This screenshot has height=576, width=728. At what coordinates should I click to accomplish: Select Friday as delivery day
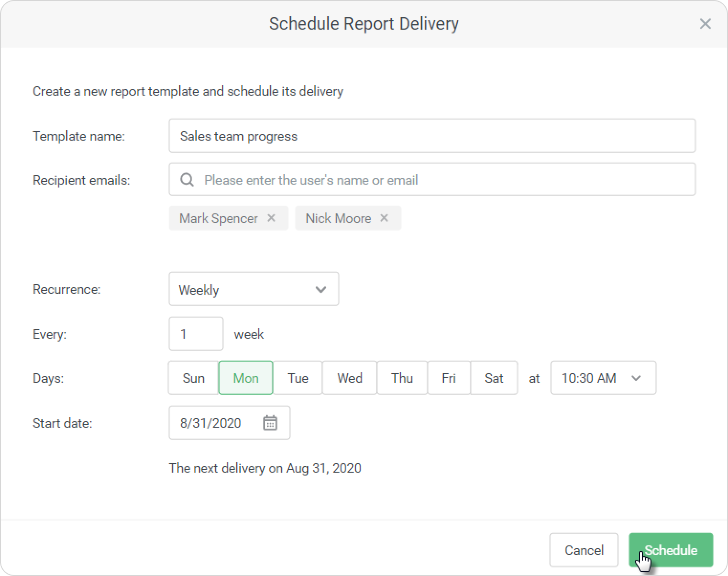[449, 378]
